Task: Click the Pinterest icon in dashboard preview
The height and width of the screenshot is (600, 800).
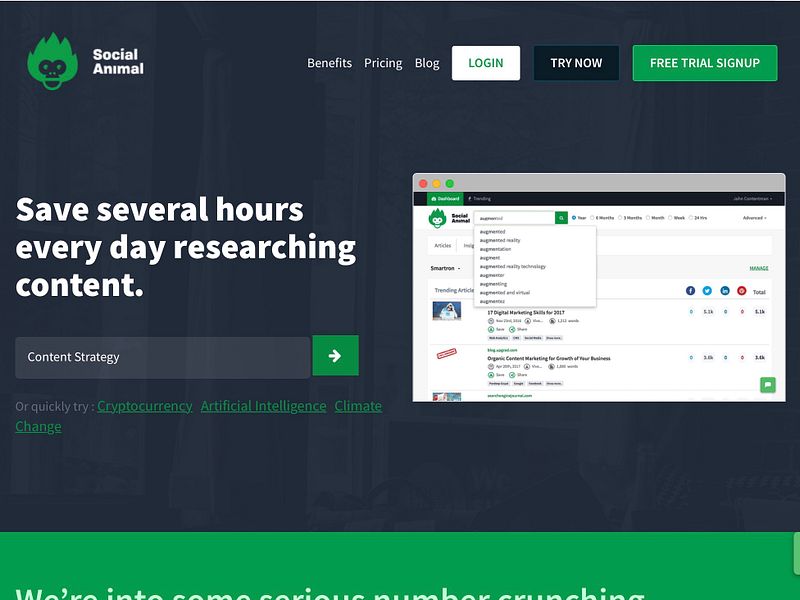Action: point(742,290)
